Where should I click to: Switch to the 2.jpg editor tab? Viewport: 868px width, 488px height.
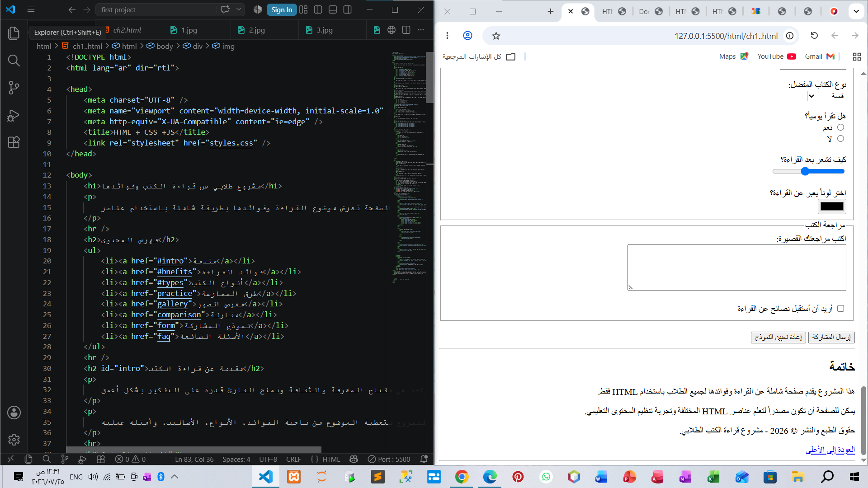point(257,30)
